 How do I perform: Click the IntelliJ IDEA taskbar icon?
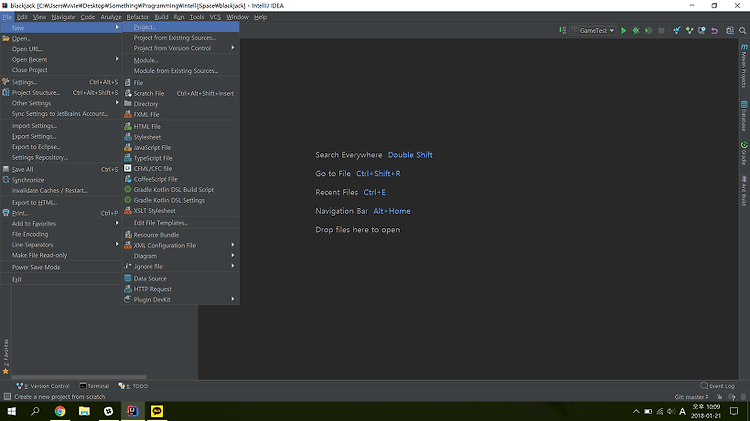point(132,411)
